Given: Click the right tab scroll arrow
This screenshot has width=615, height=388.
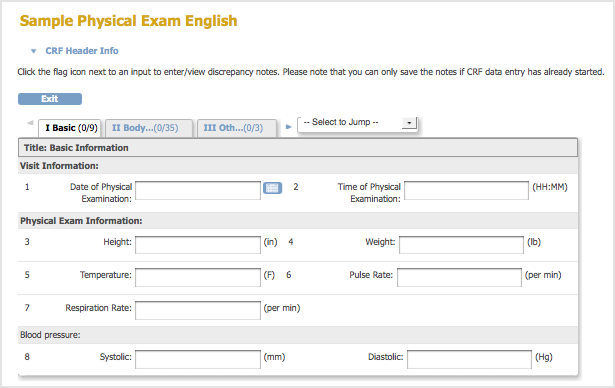Looking at the screenshot, I should click(288, 127).
